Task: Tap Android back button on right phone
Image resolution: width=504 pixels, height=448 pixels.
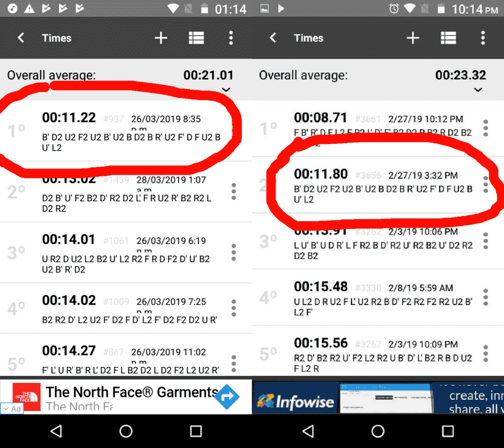Action: (x=309, y=431)
